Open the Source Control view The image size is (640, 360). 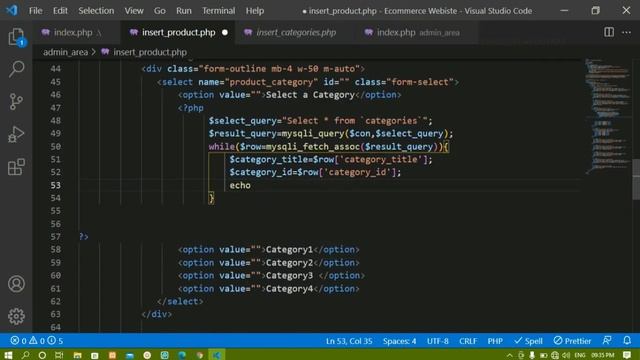(x=16, y=102)
